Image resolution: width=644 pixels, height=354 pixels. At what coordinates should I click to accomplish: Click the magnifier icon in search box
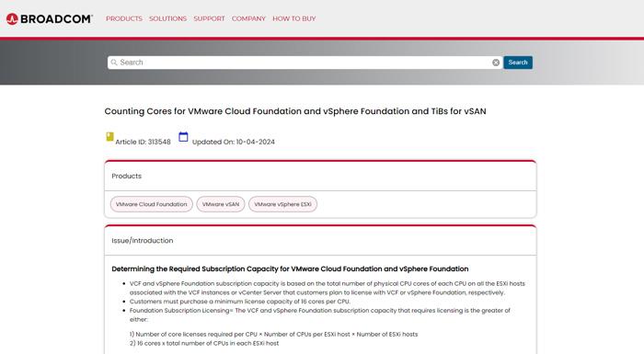pos(114,63)
